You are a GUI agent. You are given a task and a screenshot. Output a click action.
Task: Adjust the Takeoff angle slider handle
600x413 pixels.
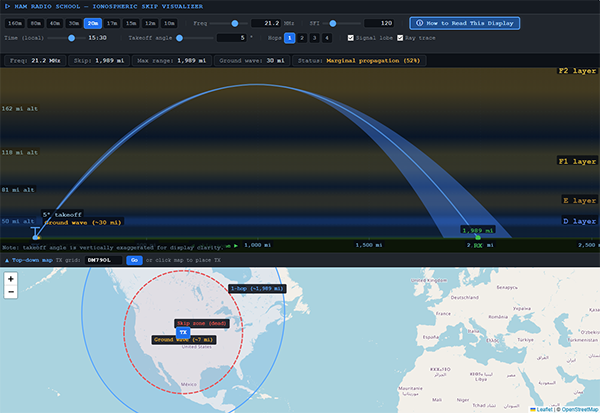pyautogui.click(x=179, y=38)
